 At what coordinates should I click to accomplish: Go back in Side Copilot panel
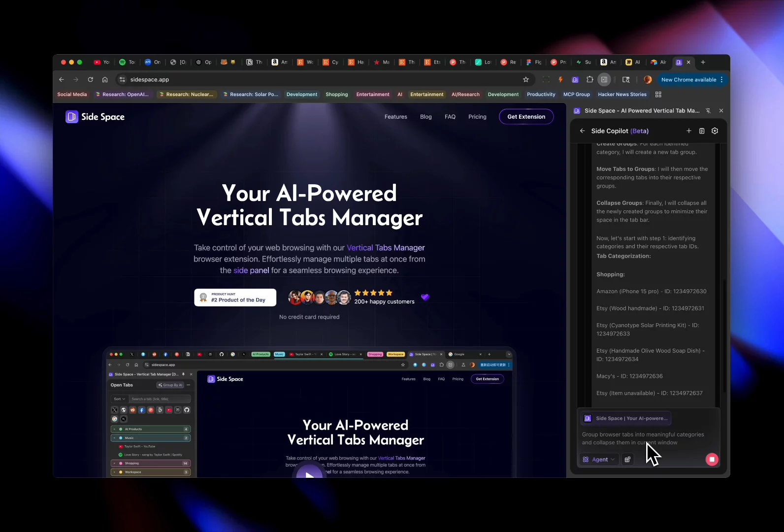point(582,131)
